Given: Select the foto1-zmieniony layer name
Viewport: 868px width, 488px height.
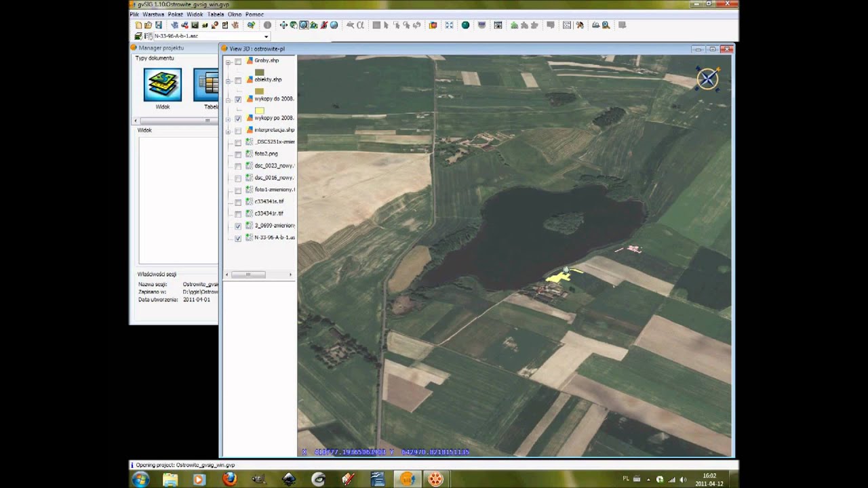Looking at the screenshot, I should click(275, 190).
